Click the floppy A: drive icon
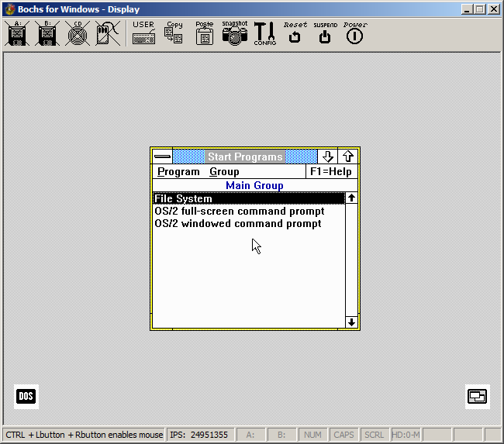504x444 pixels. coord(17,33)
